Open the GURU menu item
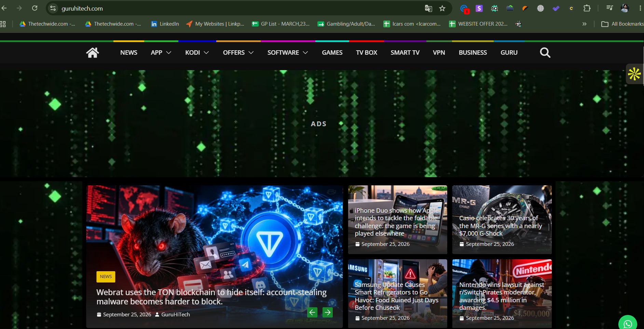The width and height of the screenshot is (644, 329). pyautogui.click(x=509, y=53)
